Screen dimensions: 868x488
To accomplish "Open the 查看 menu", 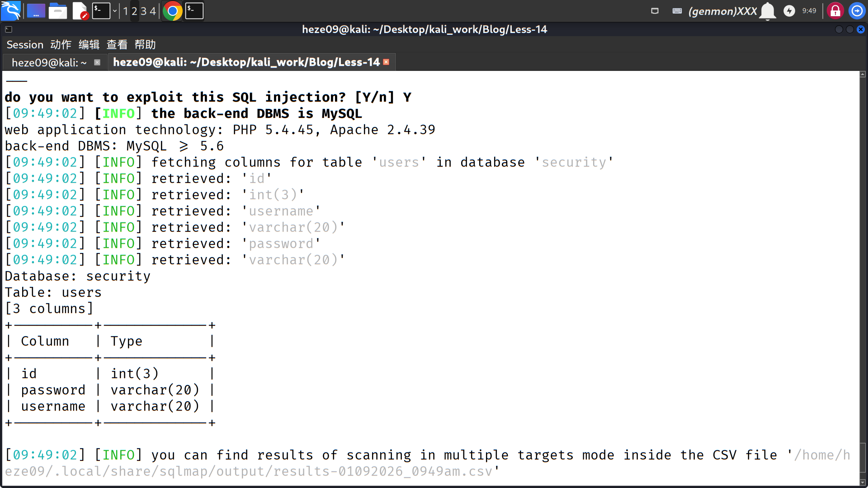I will (x=117, y=45).
